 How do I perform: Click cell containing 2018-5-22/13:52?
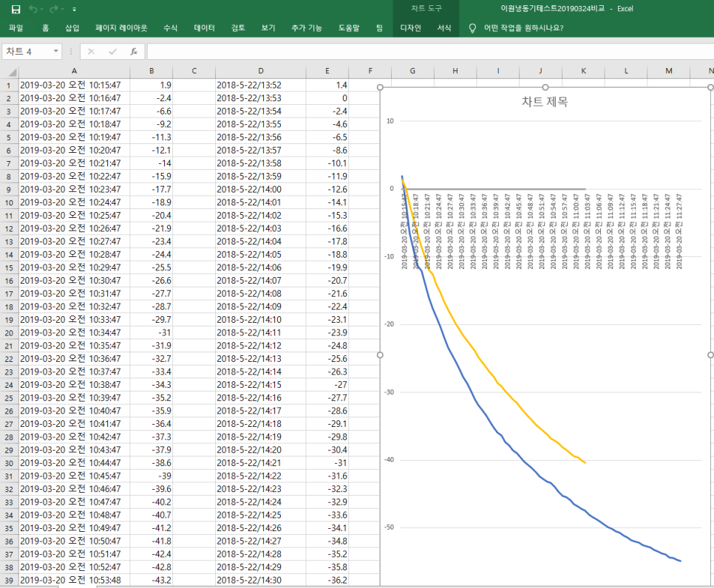pyautogui.click(x=260, y=85)
